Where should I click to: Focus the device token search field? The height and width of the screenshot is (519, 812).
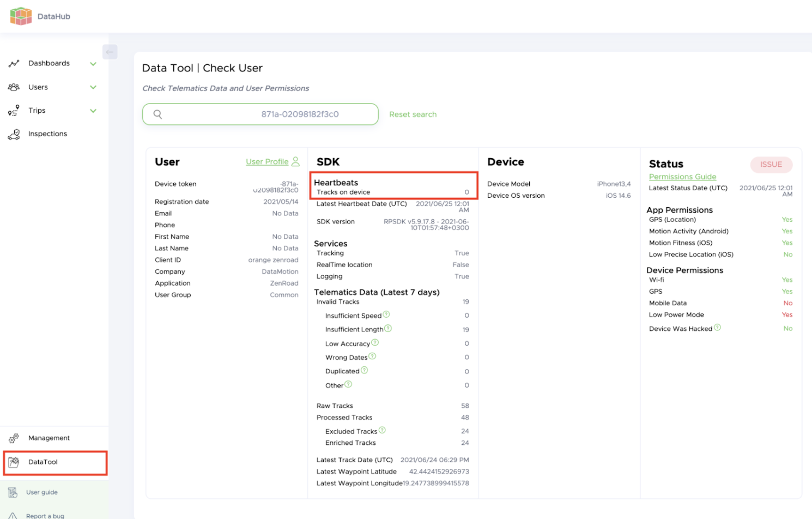[260, 114]
